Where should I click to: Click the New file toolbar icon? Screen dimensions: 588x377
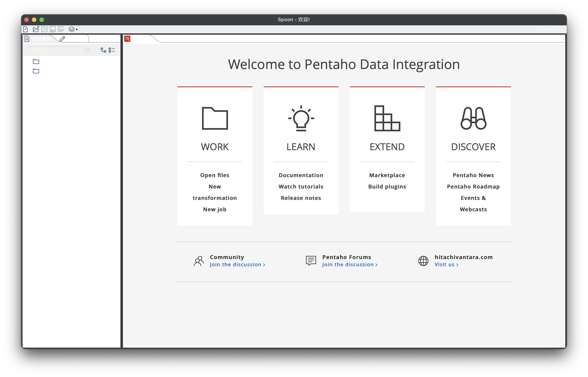click(x=25, y=29)
